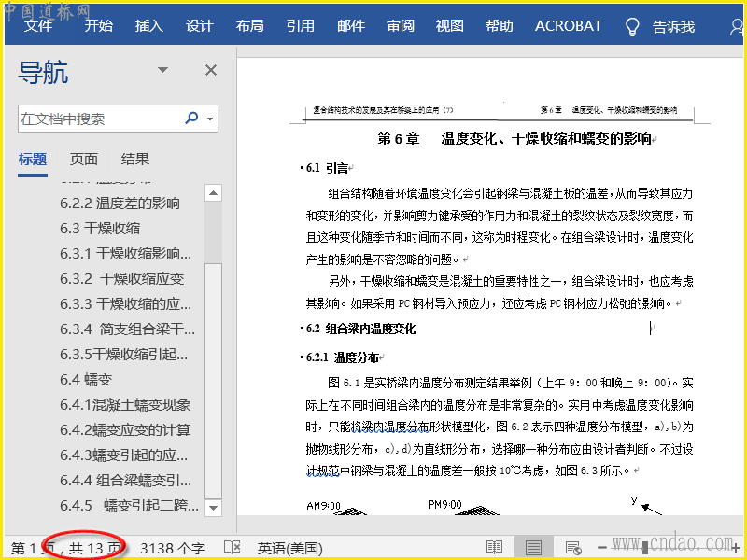This screenshot has height=560, width=747.
Task: Go to heading 6.4 蠕变
Action: 86,380
